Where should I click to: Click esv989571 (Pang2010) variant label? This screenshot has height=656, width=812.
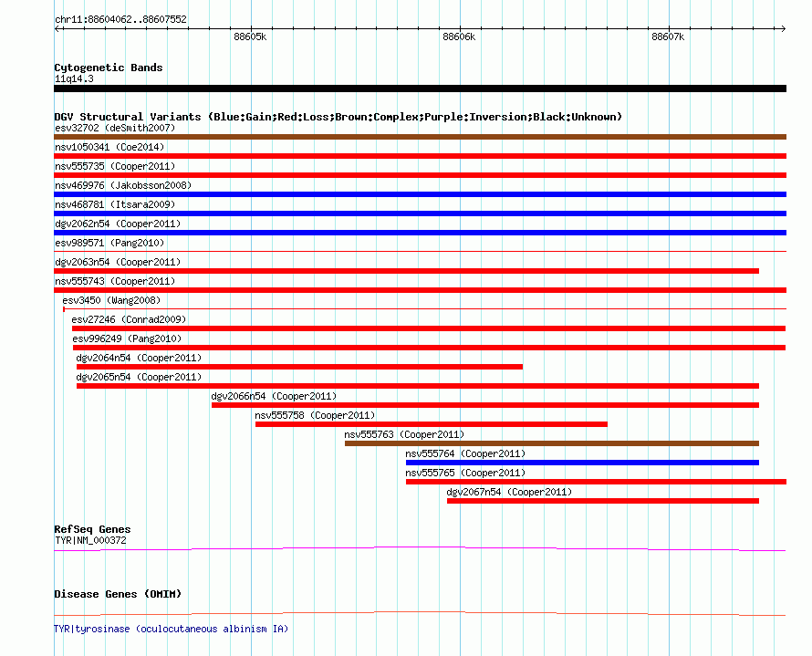109,243
